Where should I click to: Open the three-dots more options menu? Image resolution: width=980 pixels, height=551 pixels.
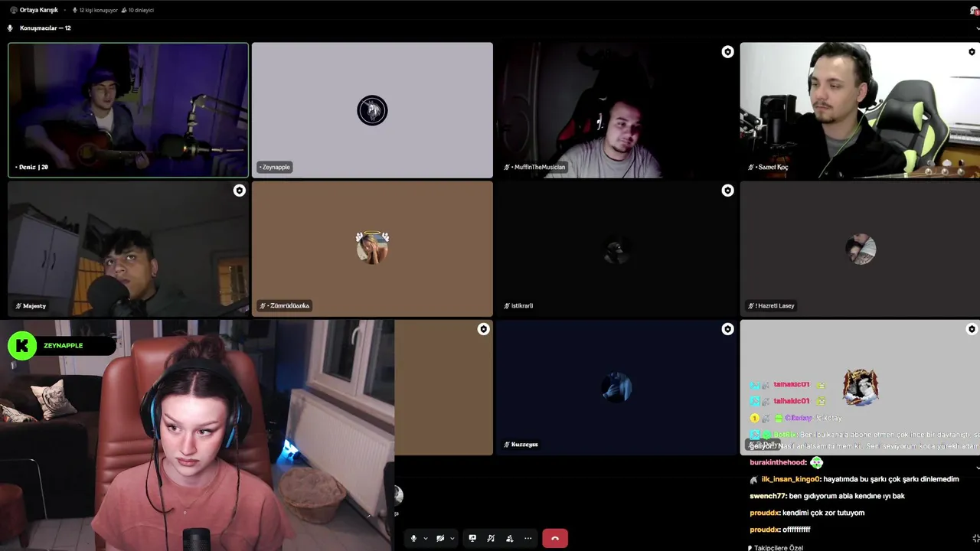[528, 538]
